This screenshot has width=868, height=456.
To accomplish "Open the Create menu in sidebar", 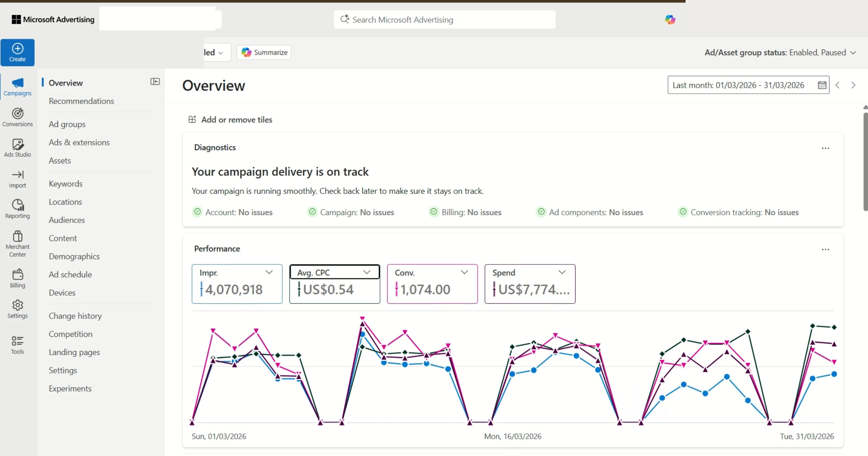I will (x=18, y=52).
